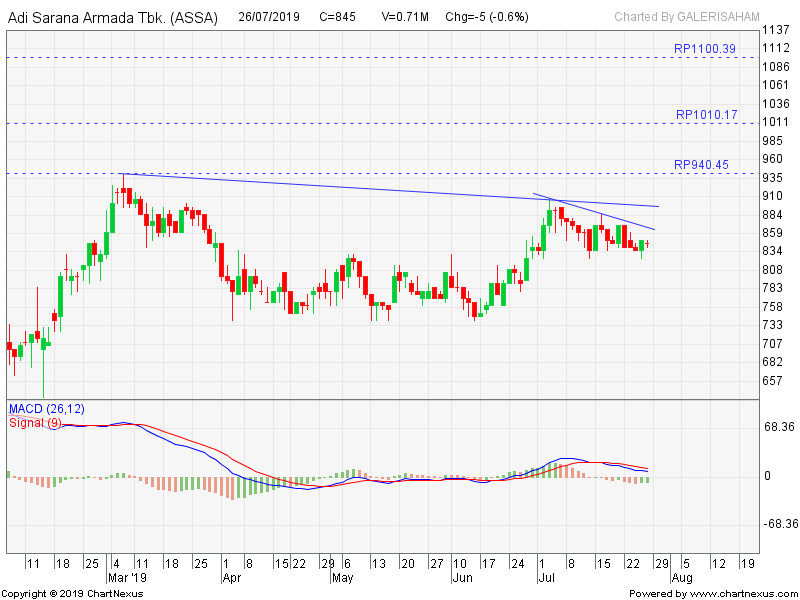This screenshot has width=800, height=600.
Task: Click the price axis value '1086'
Action: click(776, 66)
